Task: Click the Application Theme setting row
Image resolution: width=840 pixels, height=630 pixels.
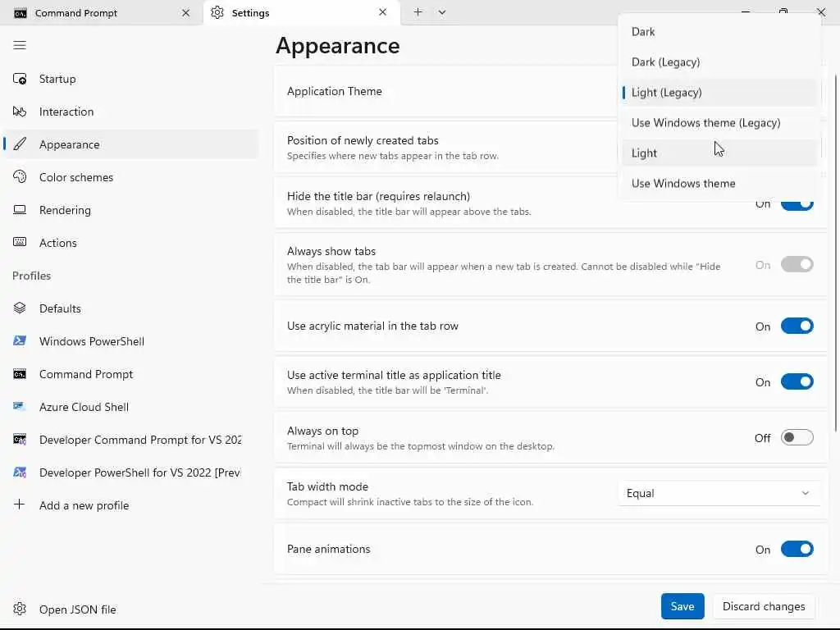Action: pos(446,91)
